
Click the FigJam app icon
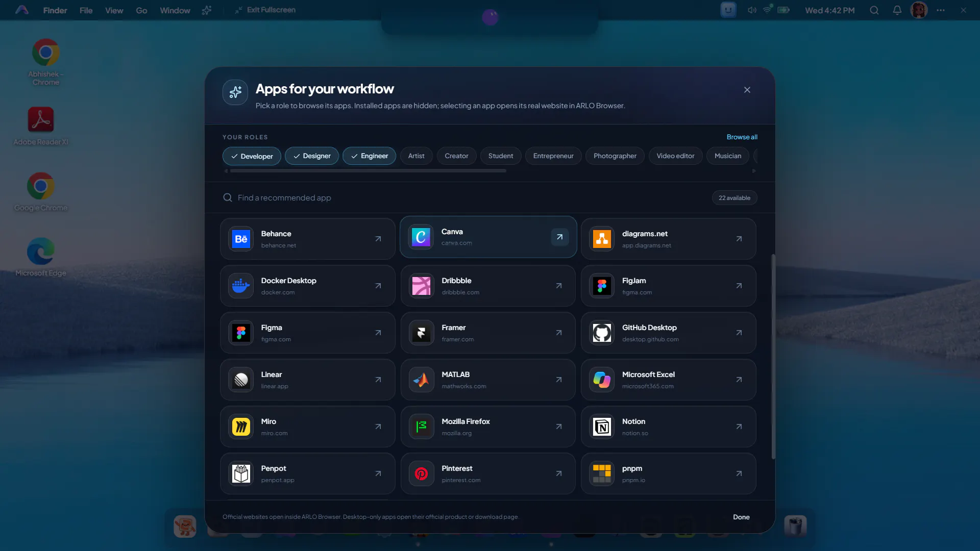(x=602, y=286)
